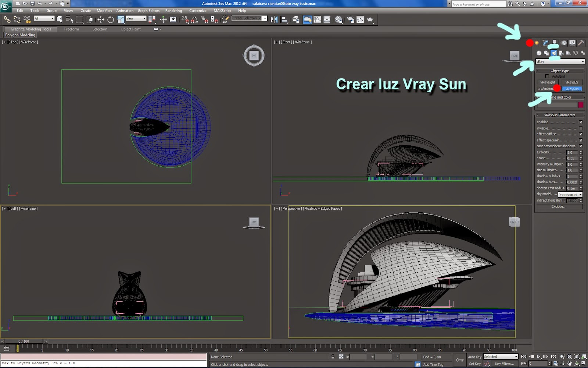Enable the invisible checkbox in VRaySun Parameters
Screen dimensions: 588x368
point(580,128)
